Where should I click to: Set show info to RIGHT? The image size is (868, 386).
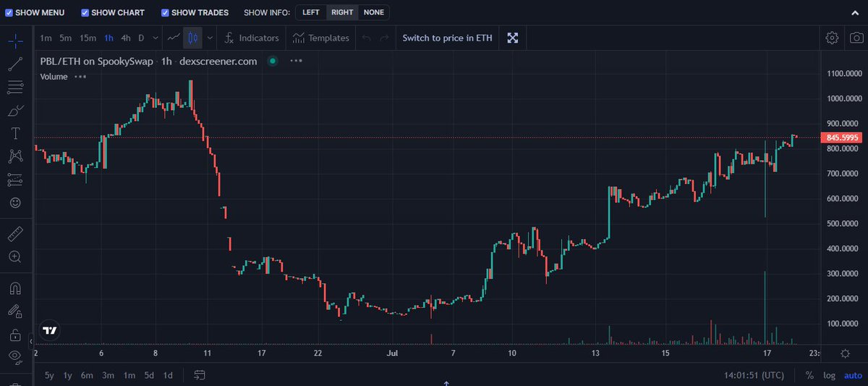pyautogui.click(x=342, y=12)
